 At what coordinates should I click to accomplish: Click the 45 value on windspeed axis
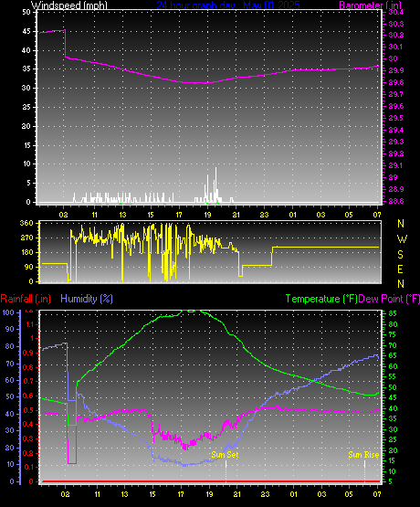26,31
